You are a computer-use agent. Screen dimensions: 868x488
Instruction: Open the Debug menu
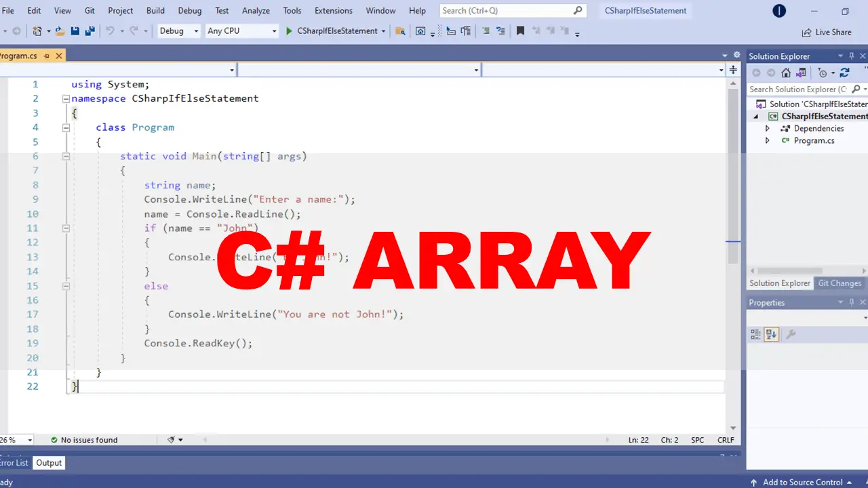189,10
